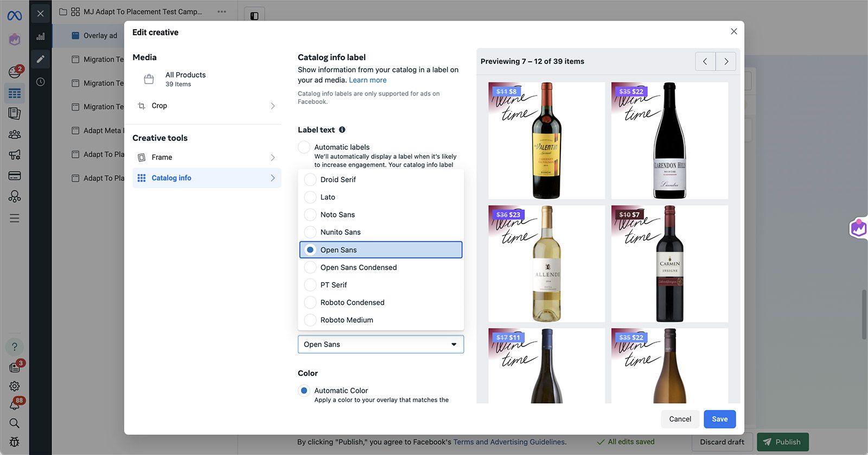Open the campaign three-dot options menu

click(x=222, y=11)
